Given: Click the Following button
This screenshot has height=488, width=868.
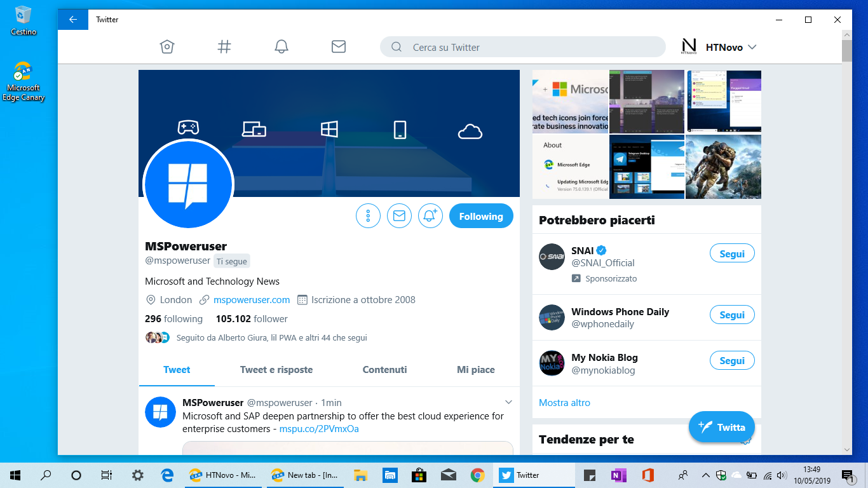Looking at the screenshot, I should 481,216.
